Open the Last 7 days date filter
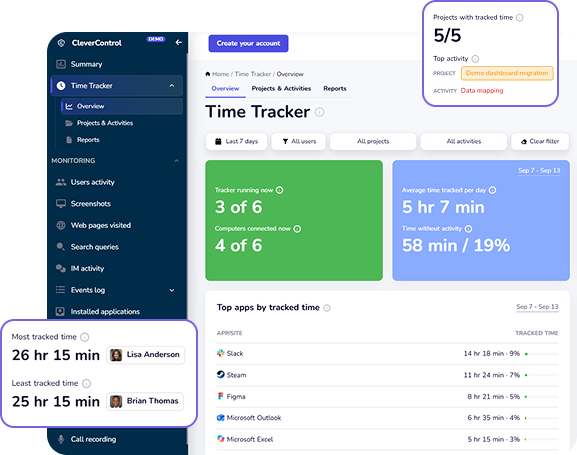Viewport: 577px width, 455px height. 237,141
